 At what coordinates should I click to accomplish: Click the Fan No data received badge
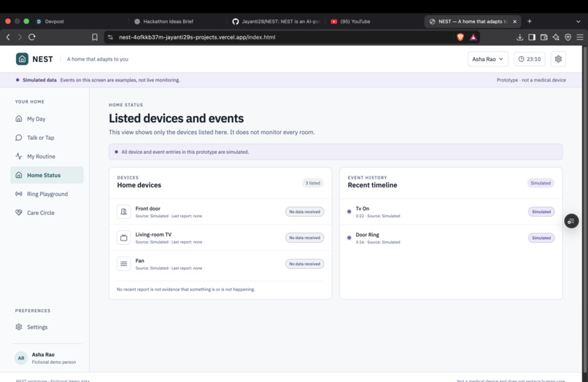(304, 264)
